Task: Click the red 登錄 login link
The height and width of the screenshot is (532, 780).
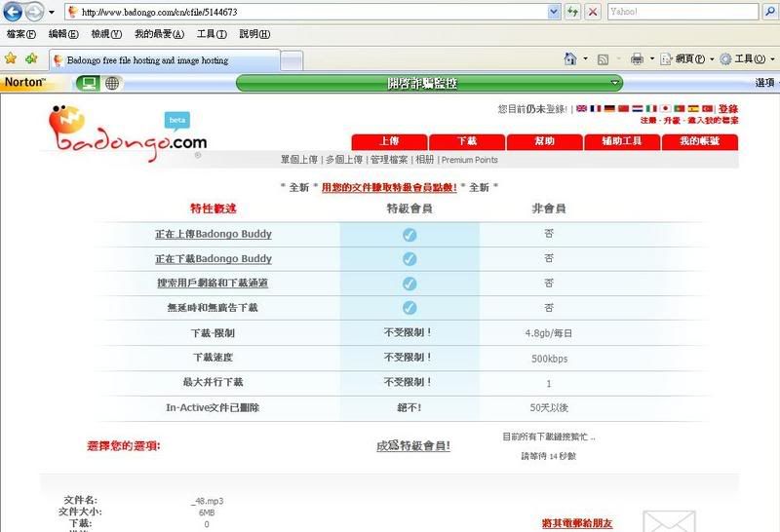Action: pos(727,109)
